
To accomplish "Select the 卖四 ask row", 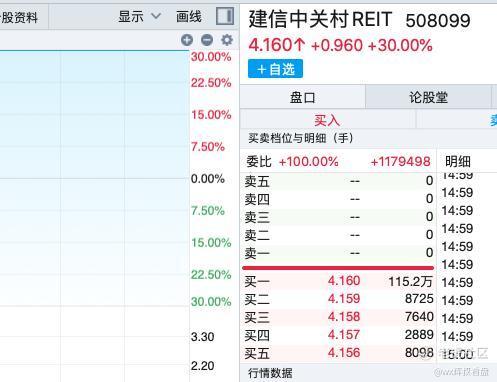I will click(338, 199).
